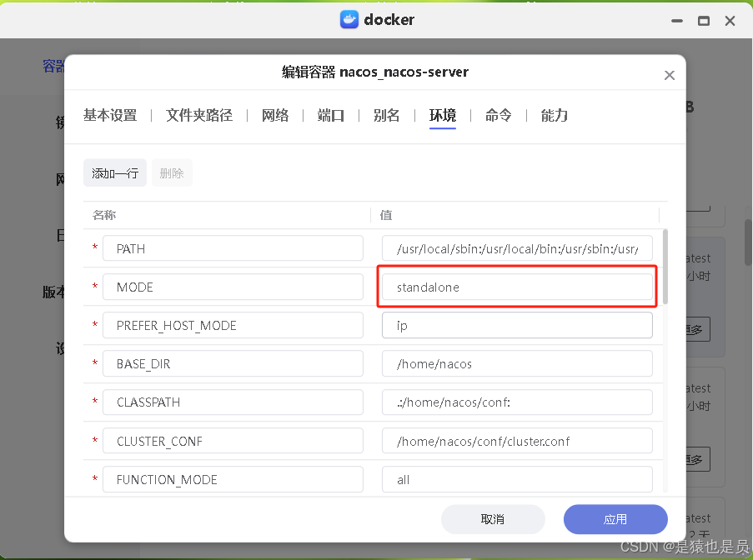The height and width of the screenshot is (560, 753).
Task: Close the docker window
Action: [x=730, y=21]
